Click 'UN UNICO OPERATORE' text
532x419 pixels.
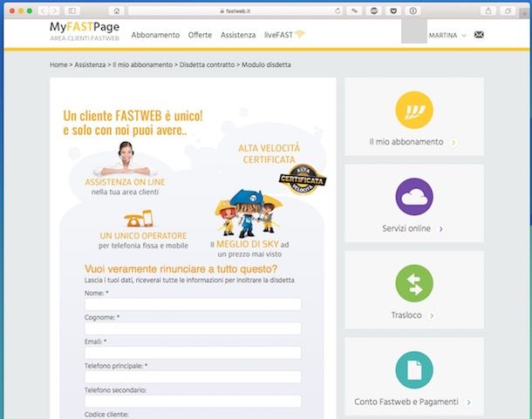click(143, 235)
